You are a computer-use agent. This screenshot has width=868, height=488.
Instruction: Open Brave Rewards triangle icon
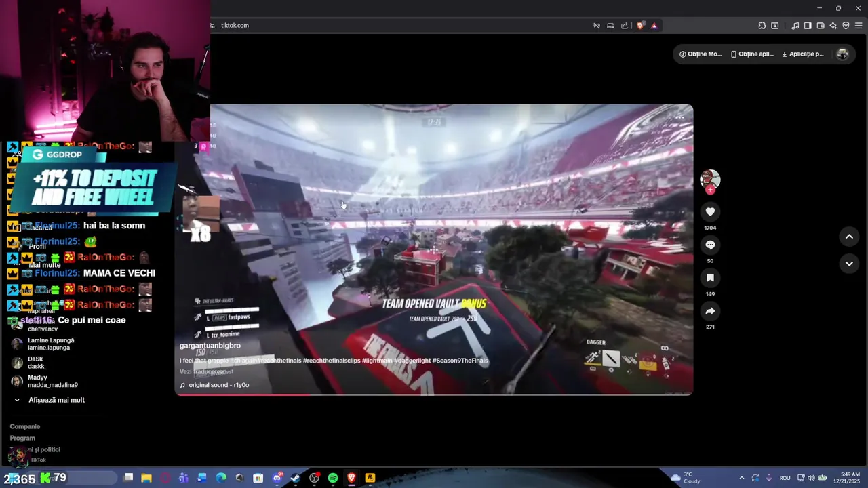tap(654, 26)
